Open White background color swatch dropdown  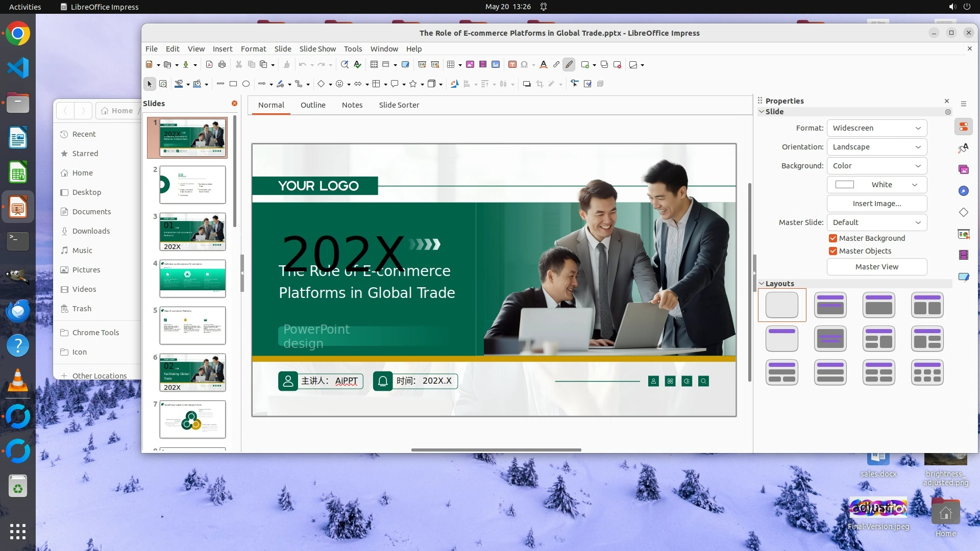(x=876, y=185)
